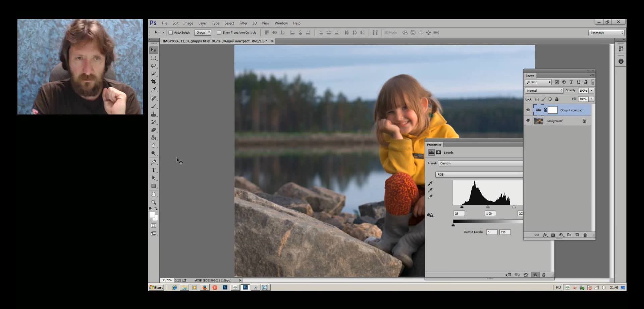Viewport: 644px width, 309px height.
Task: Sample gray point with the middle Levels eyedropper
Action: click(430, 190)
